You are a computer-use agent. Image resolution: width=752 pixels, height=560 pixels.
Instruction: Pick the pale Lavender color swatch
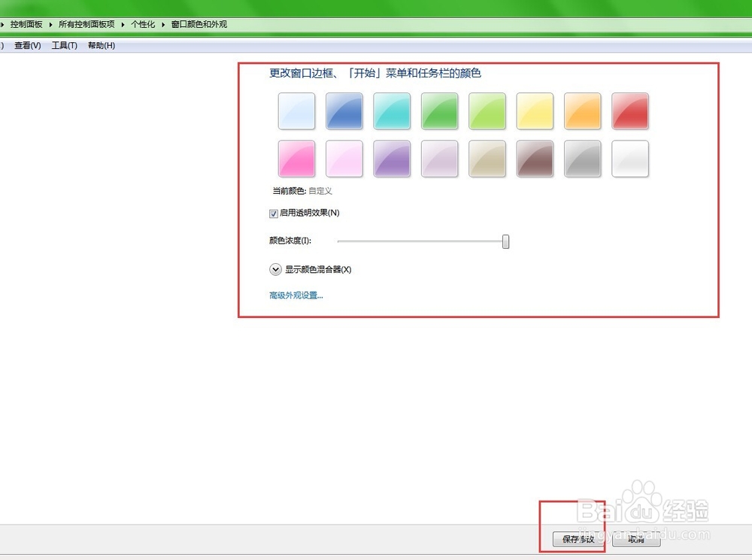[x=439, y=159]
